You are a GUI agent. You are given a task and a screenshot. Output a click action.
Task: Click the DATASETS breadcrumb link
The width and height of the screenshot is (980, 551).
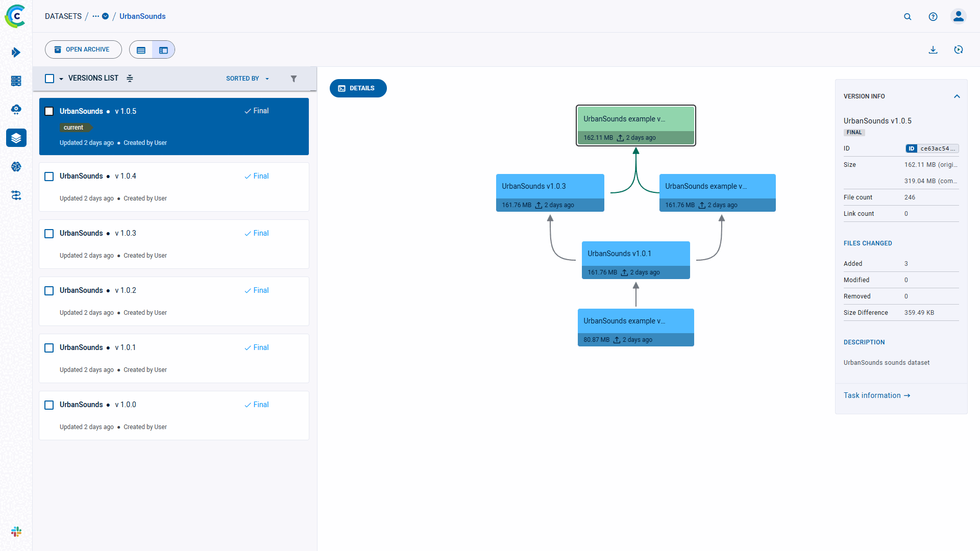63,16
